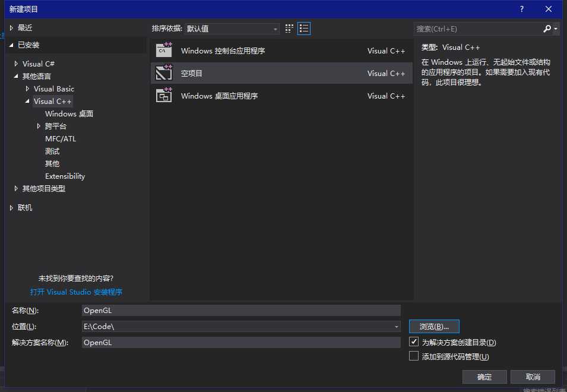
Task: Select the Visual C++ tree item
Action: pos(52,101)
